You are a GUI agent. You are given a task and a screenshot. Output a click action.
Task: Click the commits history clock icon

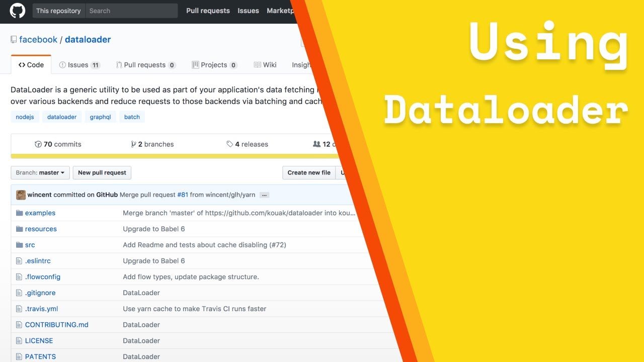pyautogui.click(x=38, y=144)
